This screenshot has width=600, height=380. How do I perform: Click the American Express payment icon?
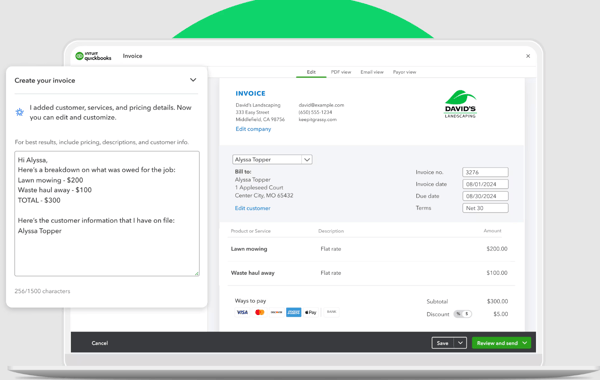coord(293,312)
